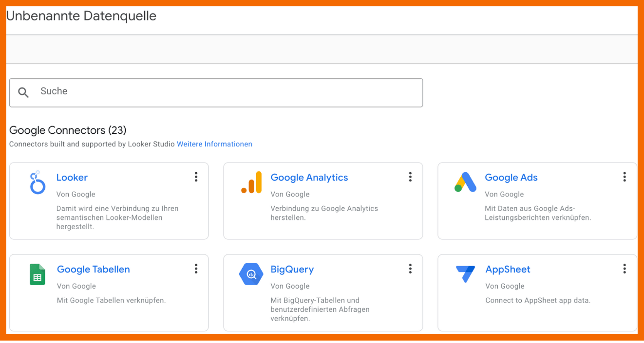The image size is (644, 343).
Task: Open the three-dot menu on the Looker card
Action: click(196, 177)
